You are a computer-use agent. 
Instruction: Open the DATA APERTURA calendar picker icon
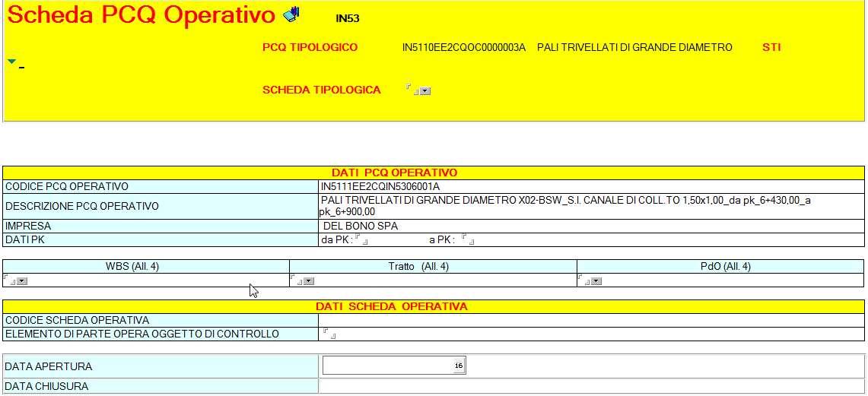coord(459,366)
